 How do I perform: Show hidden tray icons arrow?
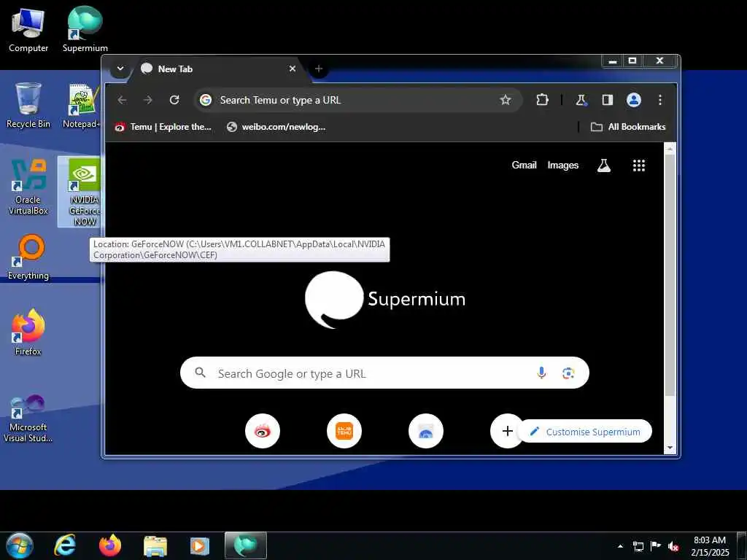pos(620,546)
